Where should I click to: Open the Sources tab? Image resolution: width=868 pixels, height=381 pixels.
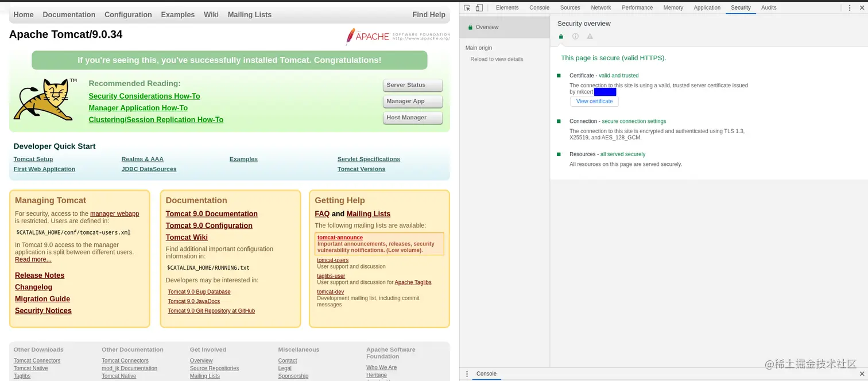click(570, 7)
